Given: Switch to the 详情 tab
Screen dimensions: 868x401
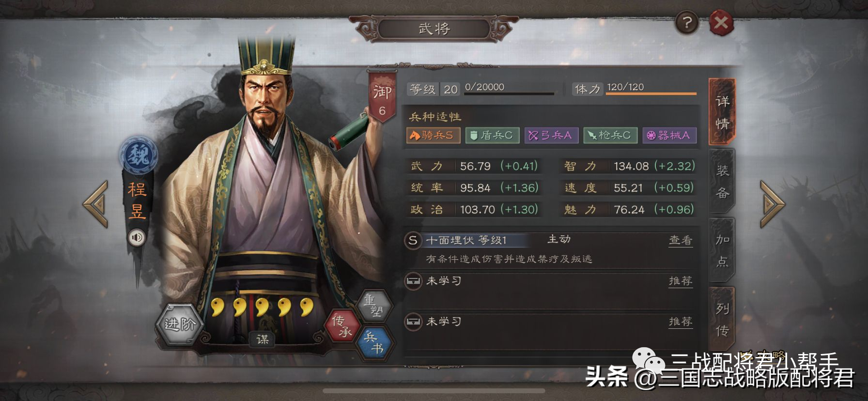Looking at the screenshot, I should point(722,112).
